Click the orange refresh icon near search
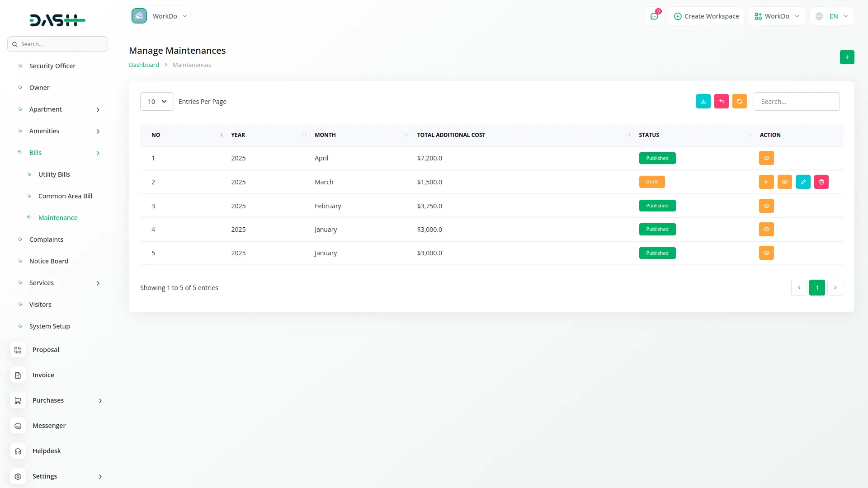 (x=739, y=102)
